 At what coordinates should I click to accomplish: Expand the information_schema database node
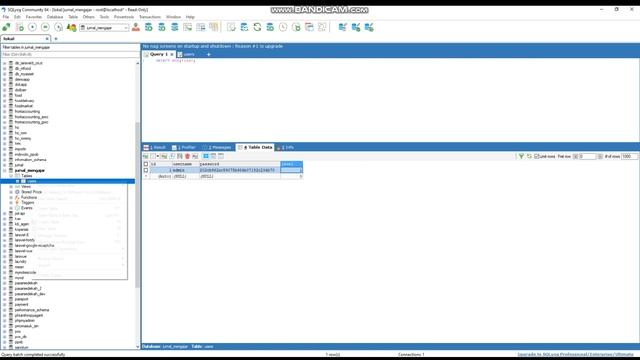[4, 160]
